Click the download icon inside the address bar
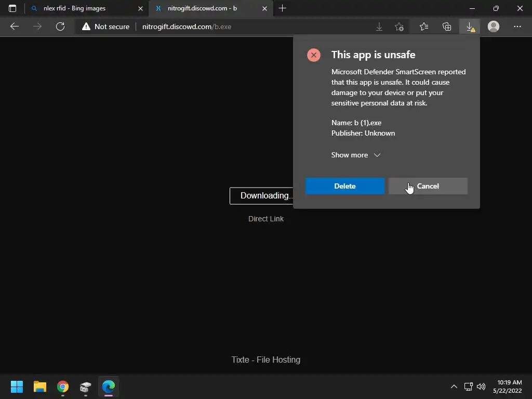 379,26
